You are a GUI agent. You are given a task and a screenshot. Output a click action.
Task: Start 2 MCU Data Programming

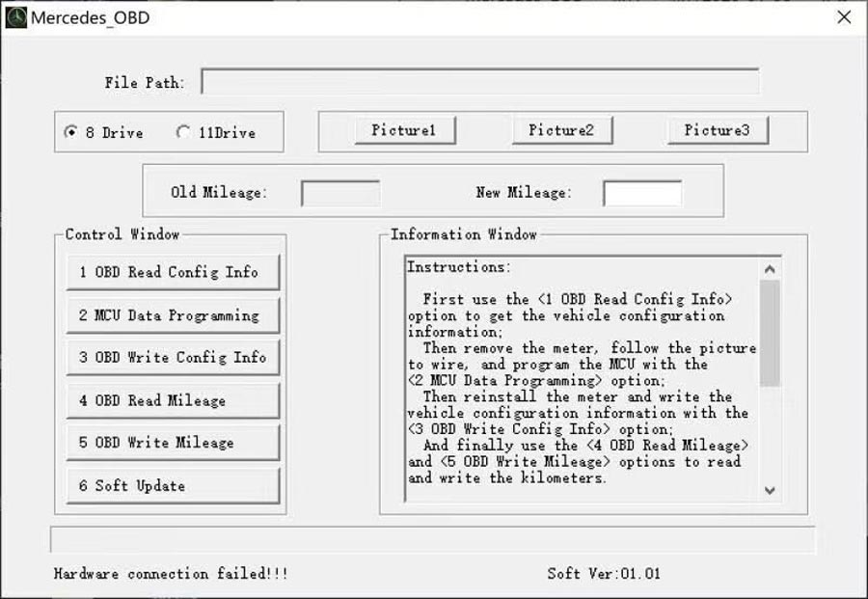(173, 315)
